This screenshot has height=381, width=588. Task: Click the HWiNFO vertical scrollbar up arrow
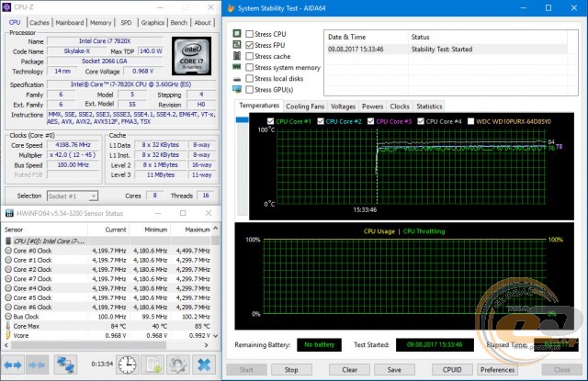coord(216,229)
